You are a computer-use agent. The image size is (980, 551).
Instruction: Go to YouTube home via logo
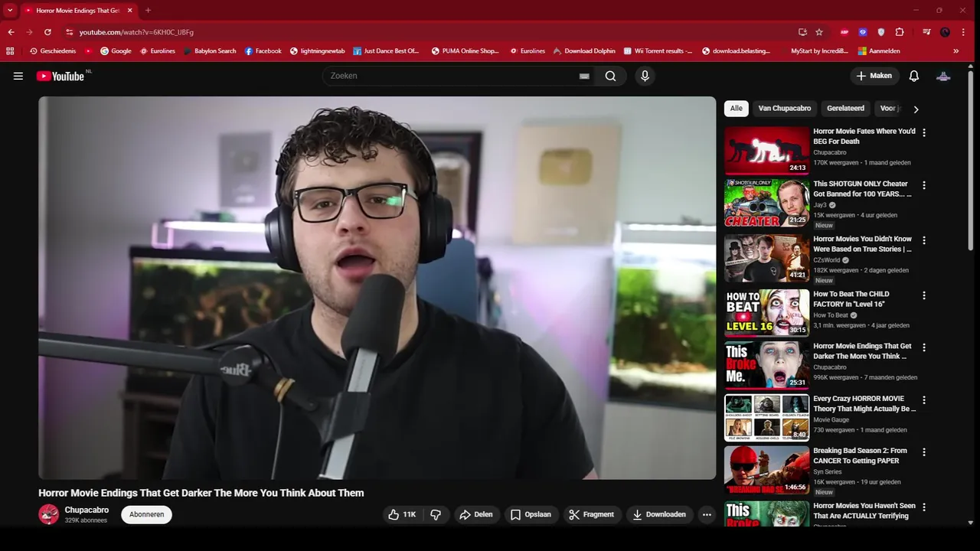60,76
